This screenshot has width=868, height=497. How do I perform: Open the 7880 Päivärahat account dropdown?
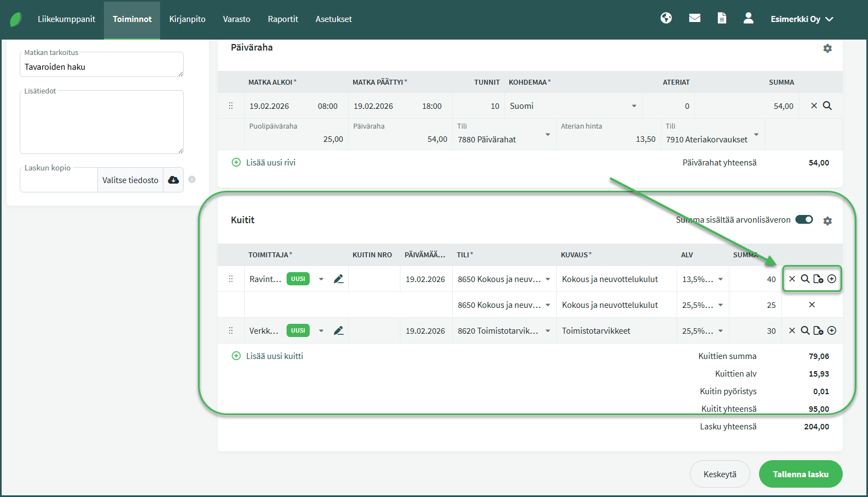point(547,135)
